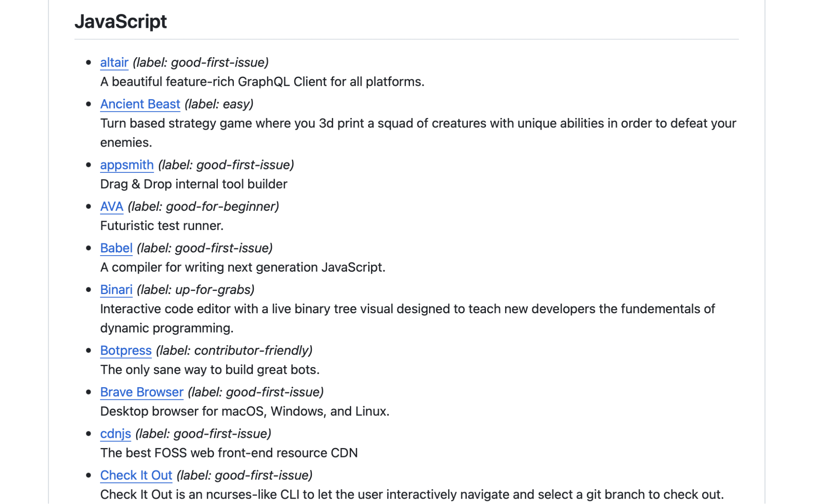The height and width of the screenshot is (504, 817).
Task: Open the Brave Browser repository link
Action: pyautogui.click(x=141, y=392)
